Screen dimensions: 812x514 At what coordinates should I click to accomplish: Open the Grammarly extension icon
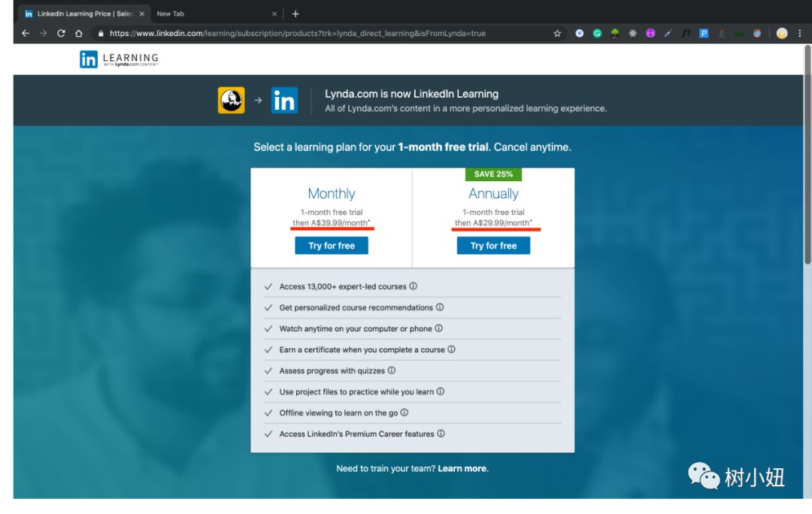point(597,33)
